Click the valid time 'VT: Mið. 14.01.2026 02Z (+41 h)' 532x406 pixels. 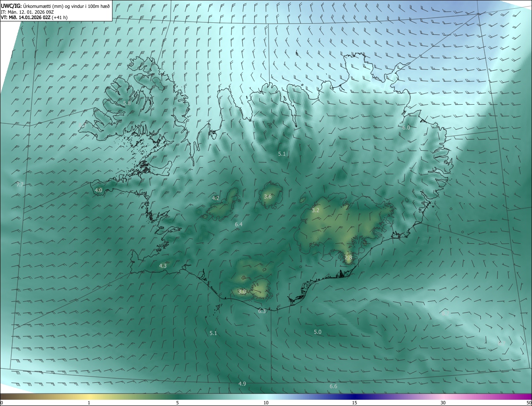click(x=34, y=17)
